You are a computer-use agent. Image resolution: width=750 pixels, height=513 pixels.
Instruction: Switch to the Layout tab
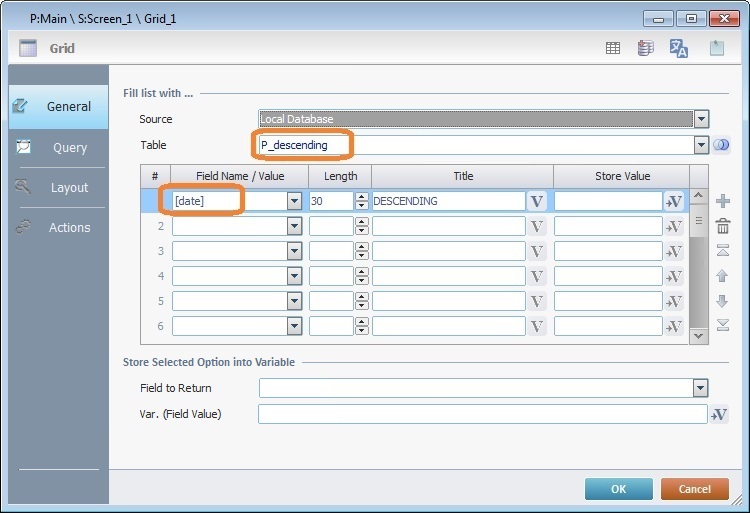pos(69,187)
